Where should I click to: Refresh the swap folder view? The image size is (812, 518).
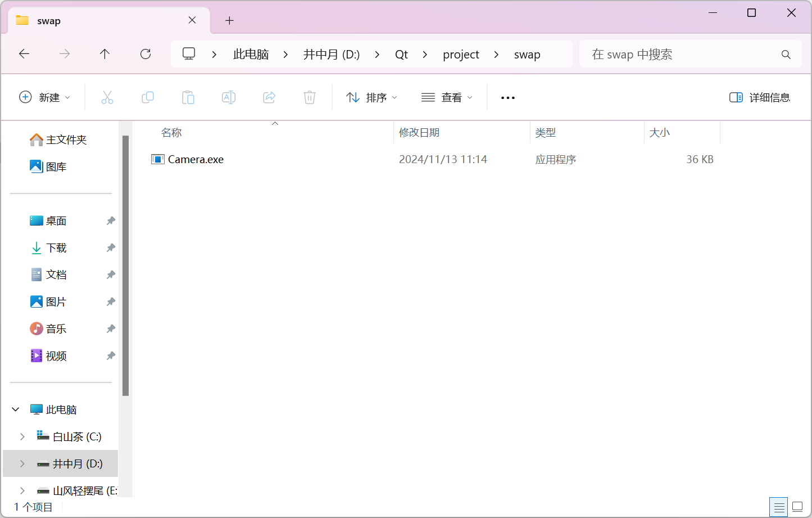[146, 54]
